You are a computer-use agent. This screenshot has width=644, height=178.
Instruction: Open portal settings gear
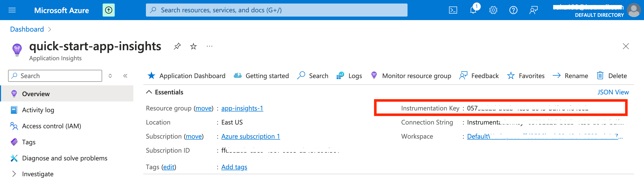coord(493,10)
